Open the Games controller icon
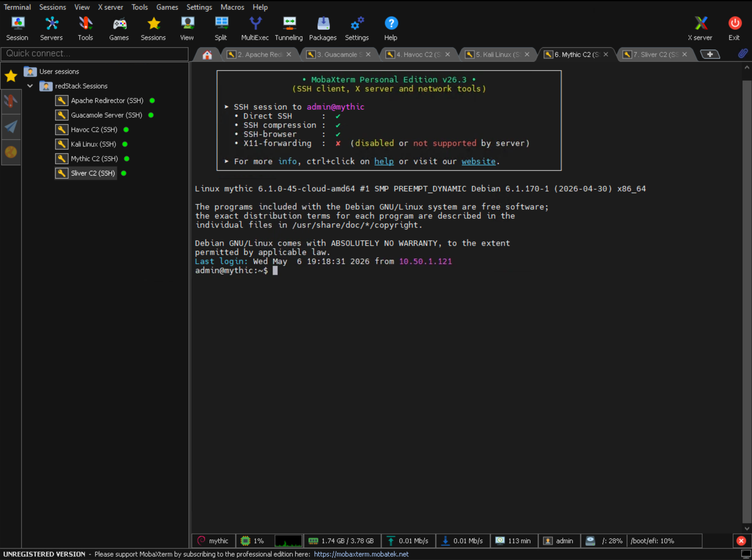Screen dimensions: 752x560 119,28
